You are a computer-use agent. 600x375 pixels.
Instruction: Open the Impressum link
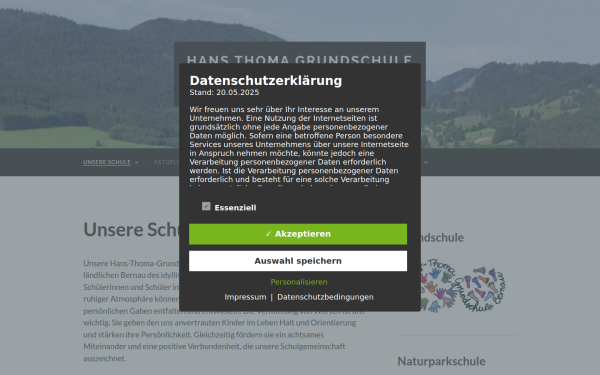[245, 297]
